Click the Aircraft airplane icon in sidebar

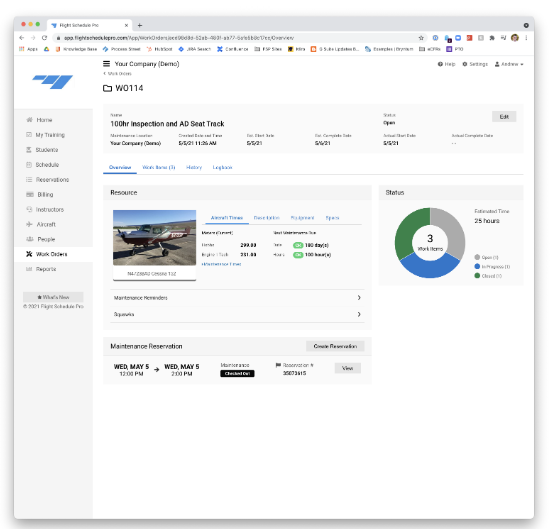click(x=29, y=224)
